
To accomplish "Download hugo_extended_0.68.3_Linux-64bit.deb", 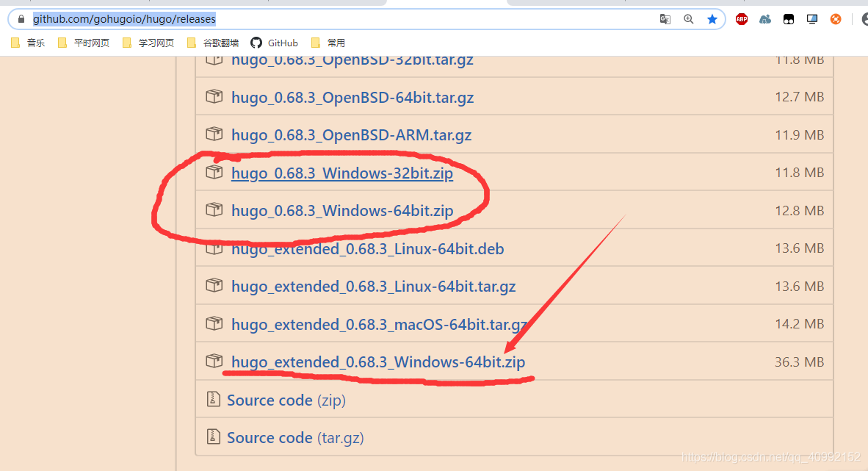I will (x=367, y=249).
